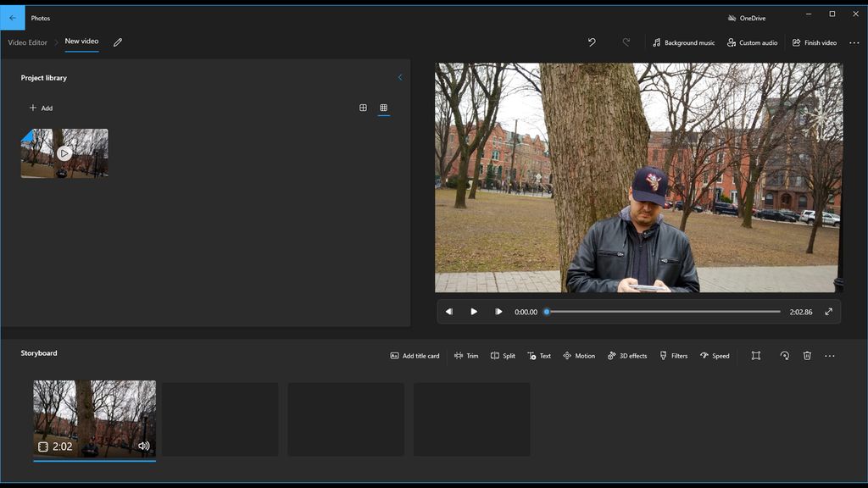Viewport: 868px width, 488px height.
Task: Expand the preview to fullscreen
Action: pyautogui.click(x=828, y=311)
